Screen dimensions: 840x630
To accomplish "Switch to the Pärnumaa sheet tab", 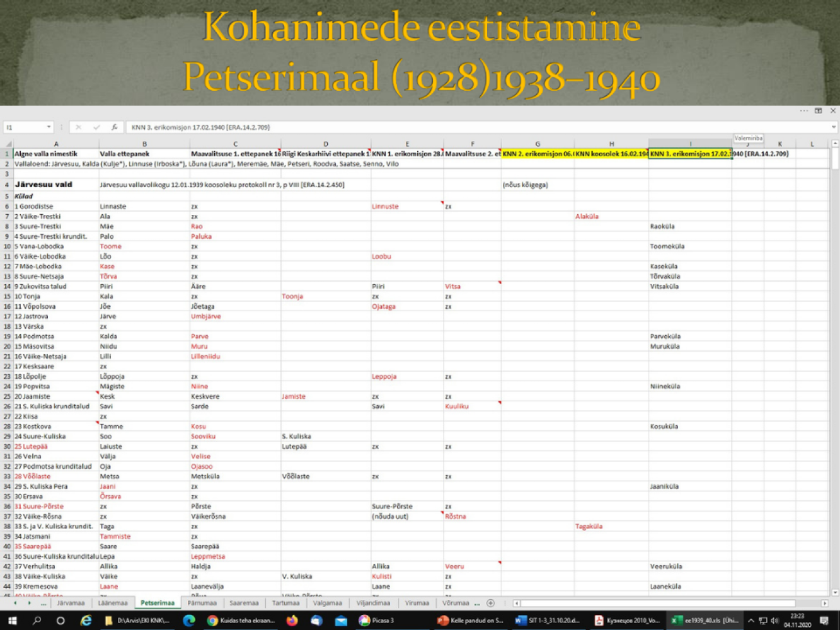I will (202, 603).
